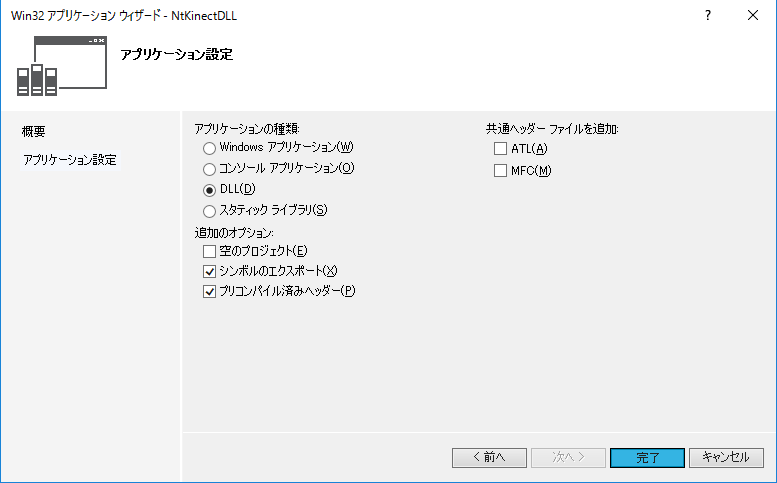Click the wizard application icon graphic
This screenshot has width=777, height=483.
click(62, 66)
